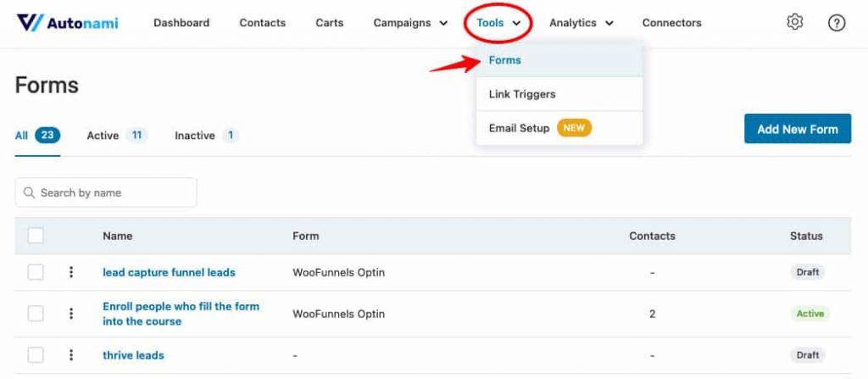Open settings via the gear icon
868x379 pixels.
(x=794, y=23)
